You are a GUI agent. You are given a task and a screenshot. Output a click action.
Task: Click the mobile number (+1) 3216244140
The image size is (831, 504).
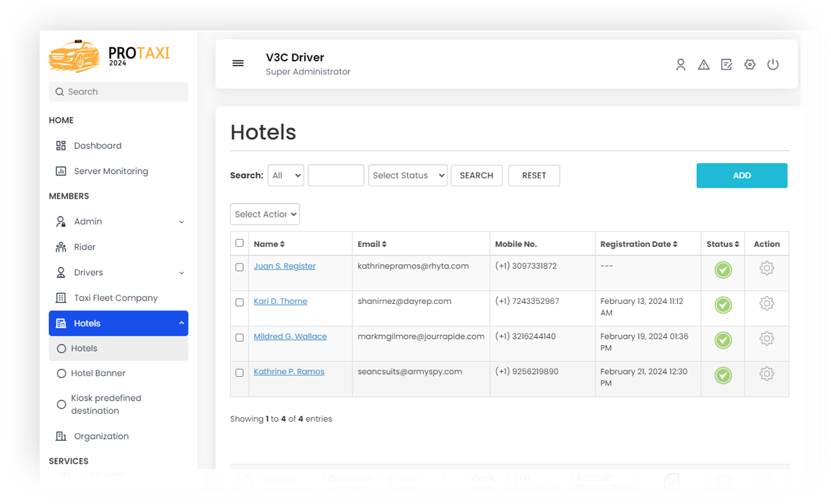(525, 336)
